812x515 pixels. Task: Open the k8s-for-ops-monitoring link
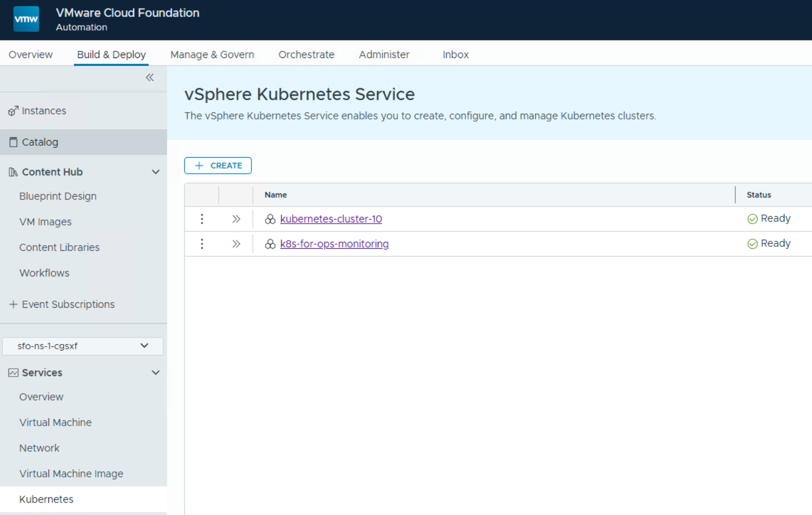click(x=334, y=244)
